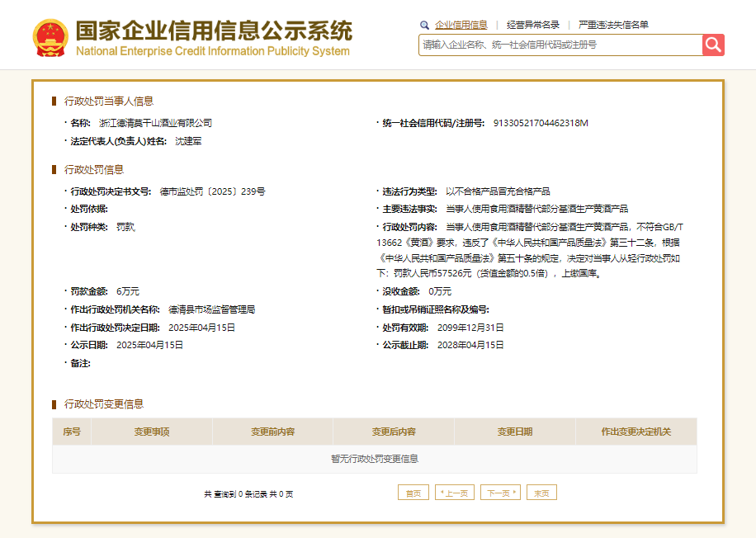The width and height of the screenshot is (756, 538).
Task: Click the company name 浙江德清莫干山酒业有限公司
Action: point(155,123)
